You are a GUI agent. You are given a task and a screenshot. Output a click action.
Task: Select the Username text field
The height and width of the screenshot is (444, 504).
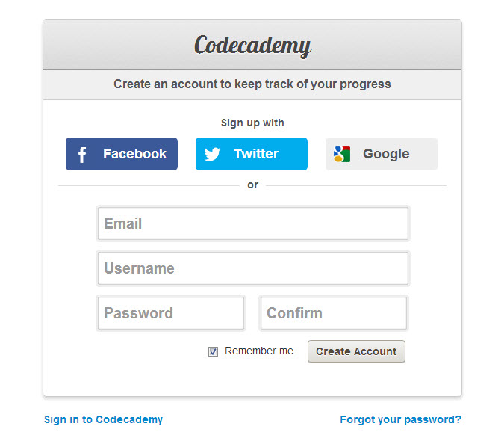coord(252,268)
